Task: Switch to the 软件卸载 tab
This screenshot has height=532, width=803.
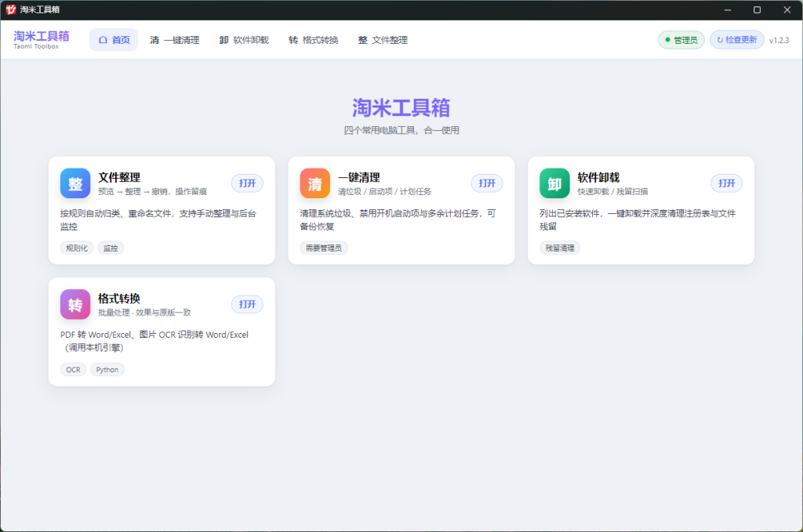Action: (x=245, y=40)
